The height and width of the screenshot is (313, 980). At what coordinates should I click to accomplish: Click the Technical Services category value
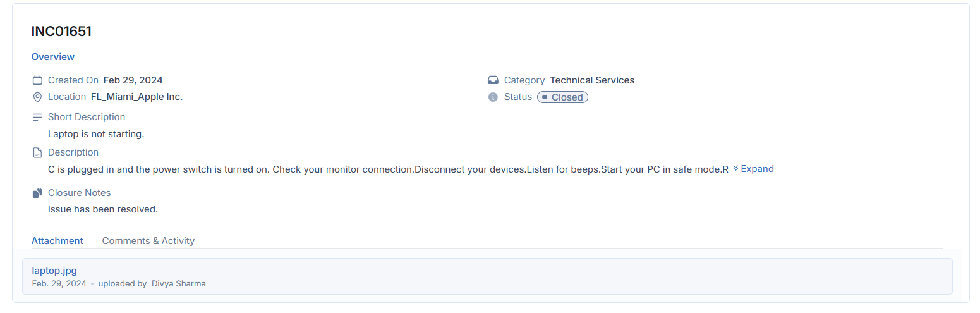point(592,80)
